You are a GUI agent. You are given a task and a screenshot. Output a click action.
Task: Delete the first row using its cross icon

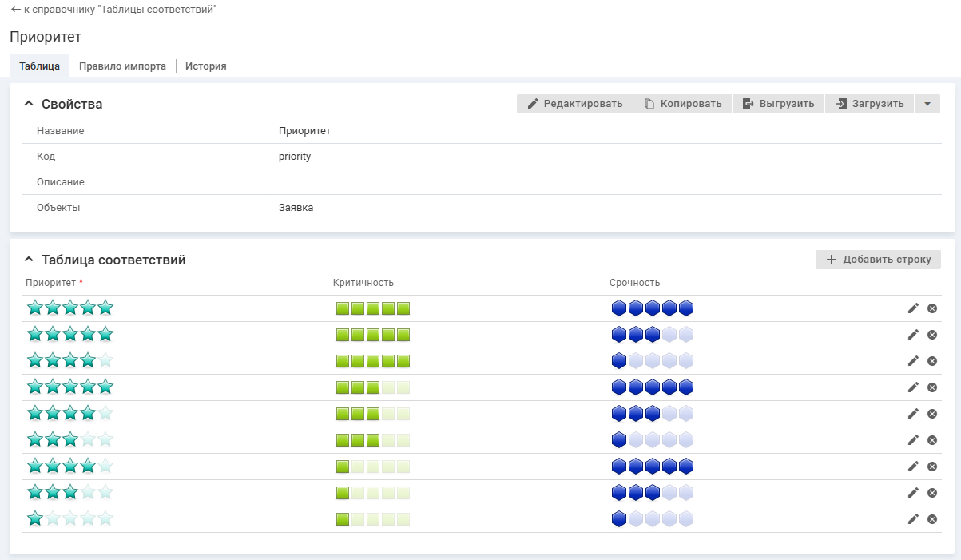point(931,308)
